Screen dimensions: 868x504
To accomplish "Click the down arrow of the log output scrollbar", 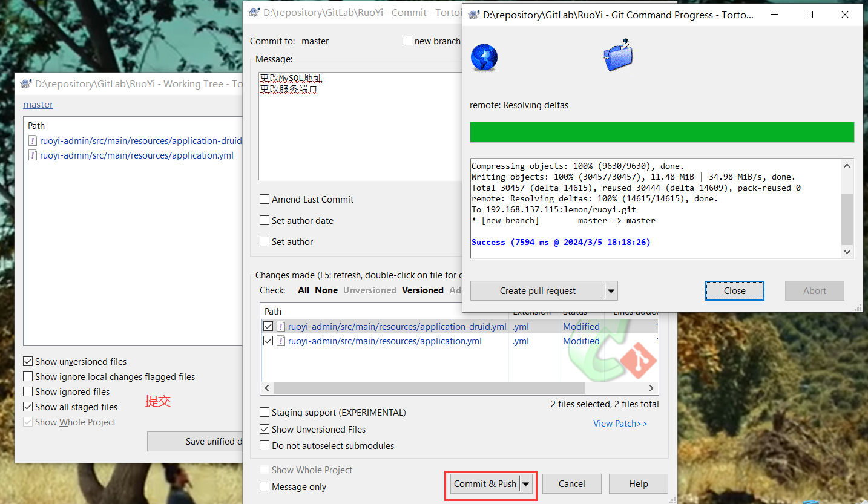I will point(847,252).
